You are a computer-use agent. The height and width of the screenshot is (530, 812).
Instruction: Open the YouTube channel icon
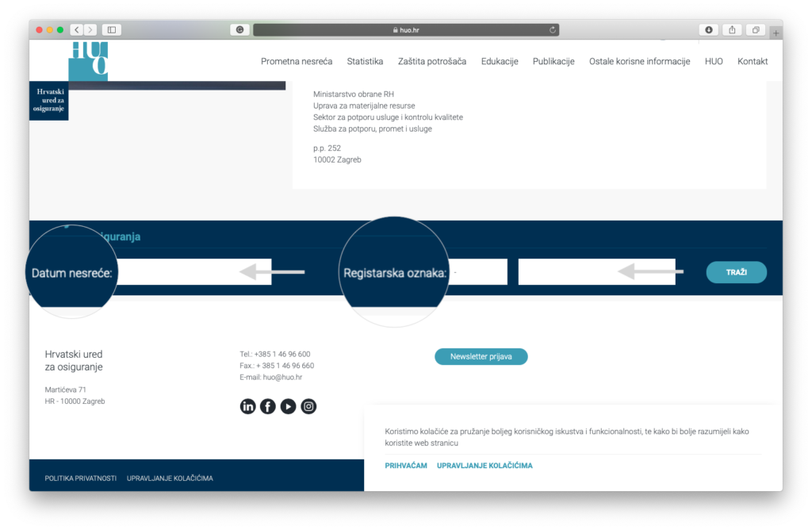point(289,406)
